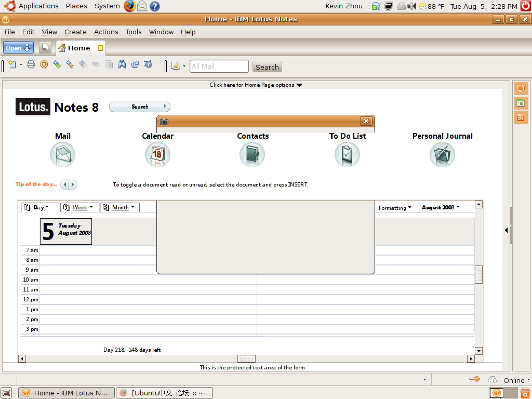Click the orange key security icon
532x399 pixels.
pos(474,379)
